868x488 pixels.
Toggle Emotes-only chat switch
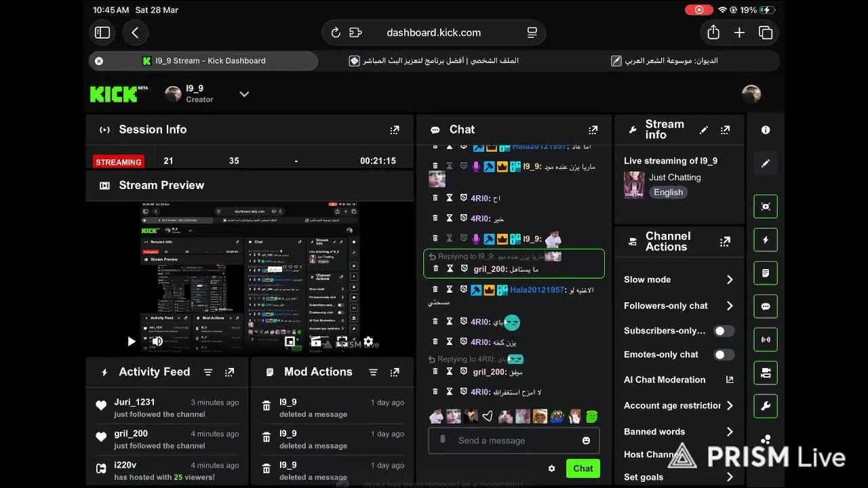coord(724,354)
